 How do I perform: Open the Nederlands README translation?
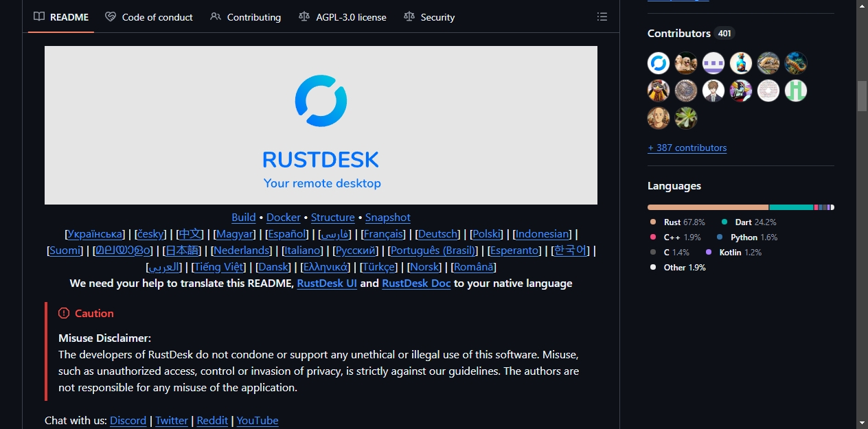point(242,250)
